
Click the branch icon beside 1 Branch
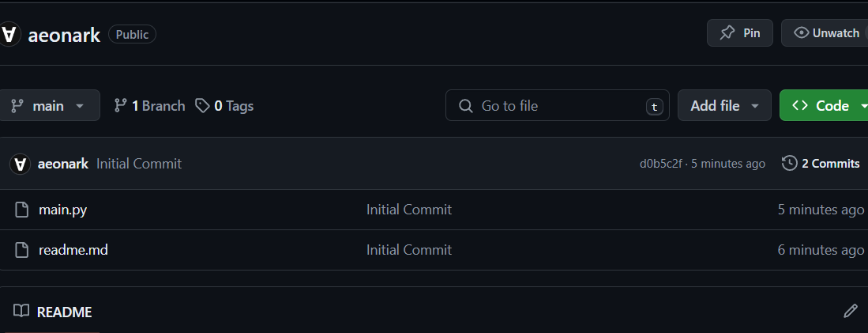point(121,105)
